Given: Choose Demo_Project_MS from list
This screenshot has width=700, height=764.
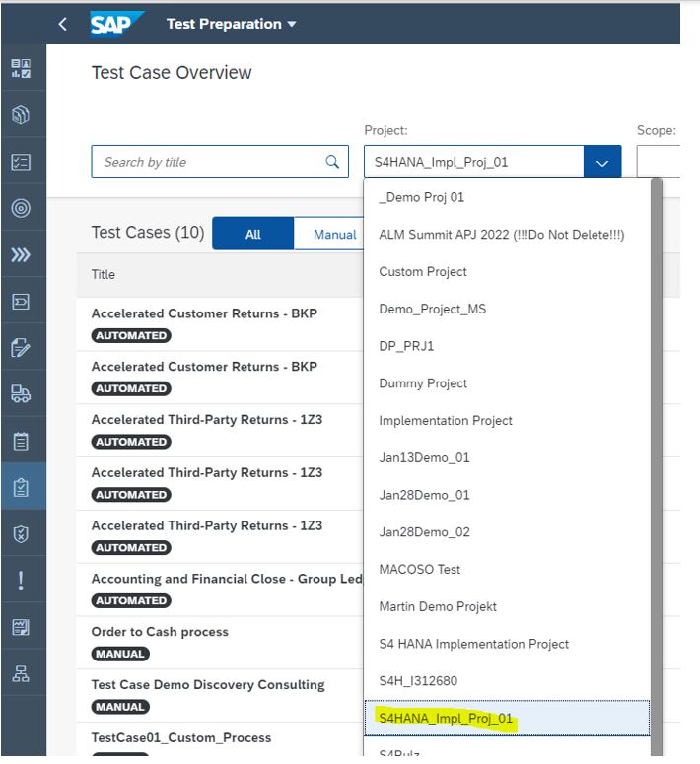Looking at the screenshot, I should click(x=507, y=309).
